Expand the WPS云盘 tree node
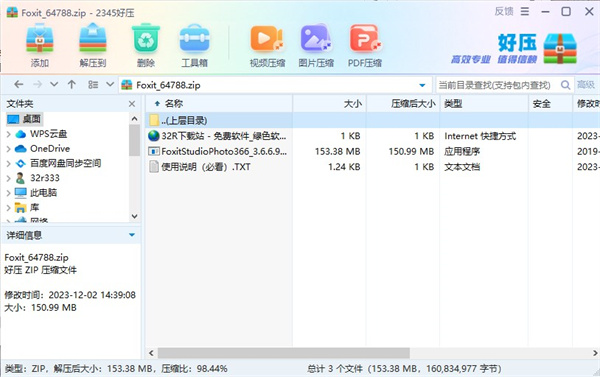Screen dimensions: 600x377 [8, 134]
